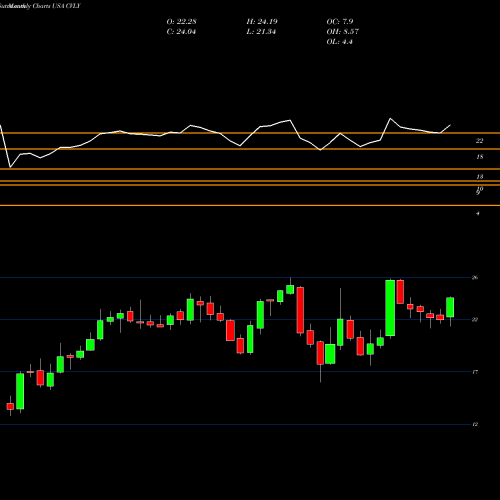The width and height of the screenshot is (500, 500).
Task: Select the tall green candlestick rising to the 26 line
Action: [390, 308]
